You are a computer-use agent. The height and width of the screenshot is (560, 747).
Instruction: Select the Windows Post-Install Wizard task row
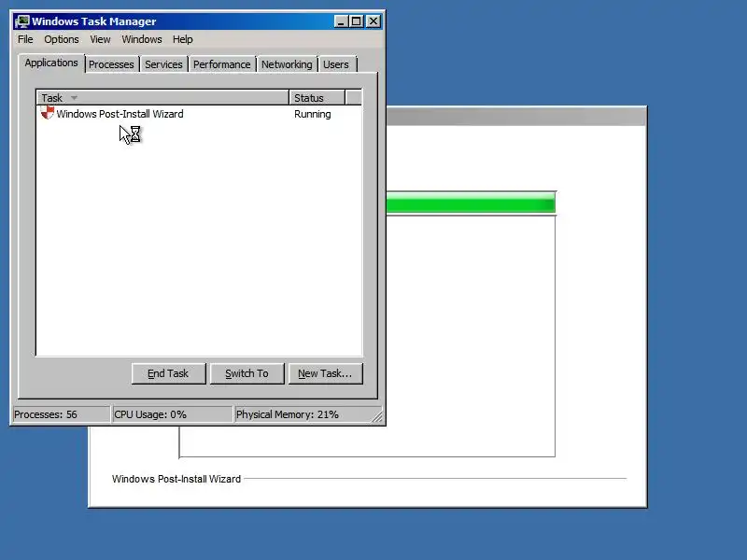199,114
